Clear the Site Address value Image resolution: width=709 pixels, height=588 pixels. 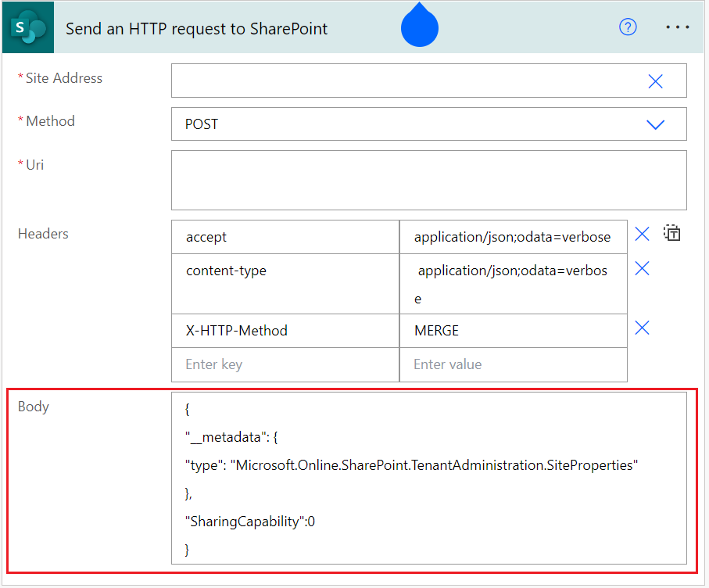tap(655, 81)
